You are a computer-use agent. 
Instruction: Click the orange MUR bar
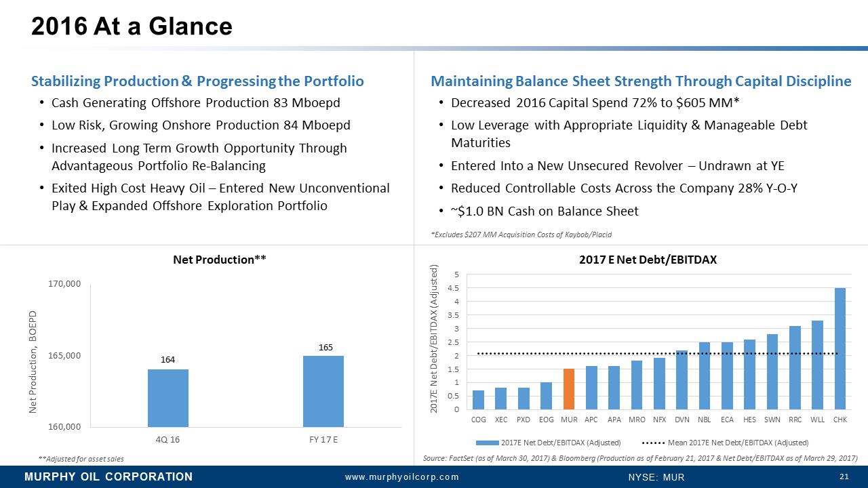pos(569,389)
